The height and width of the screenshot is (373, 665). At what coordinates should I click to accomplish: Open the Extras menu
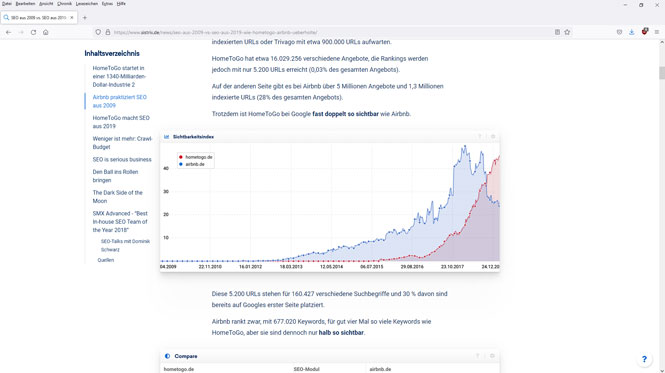pyautogui.click(x=107, y=4)
